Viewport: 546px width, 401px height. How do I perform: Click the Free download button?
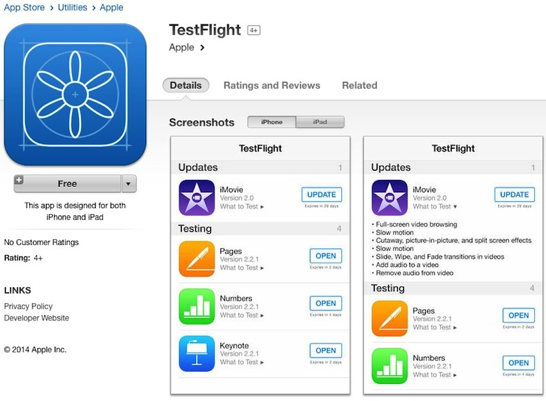tap(68, 183)
